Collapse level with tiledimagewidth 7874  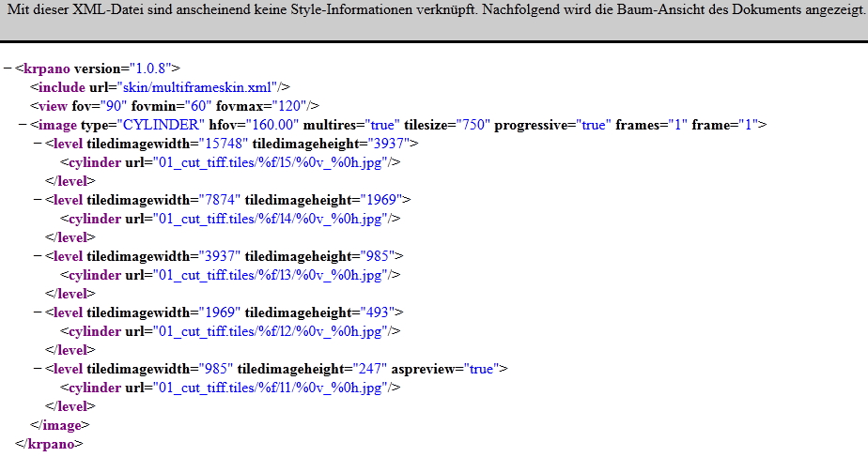[38, 200]
